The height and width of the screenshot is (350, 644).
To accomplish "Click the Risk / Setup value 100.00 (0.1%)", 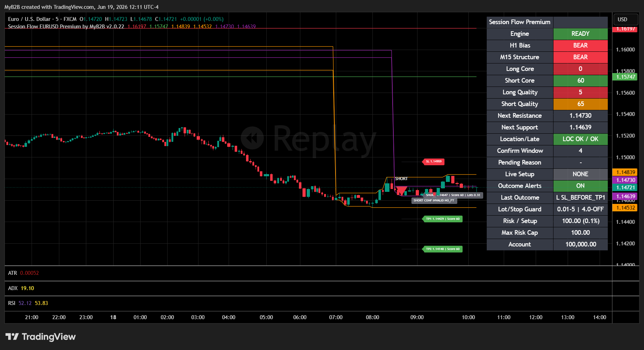I will tap(580, 221).
